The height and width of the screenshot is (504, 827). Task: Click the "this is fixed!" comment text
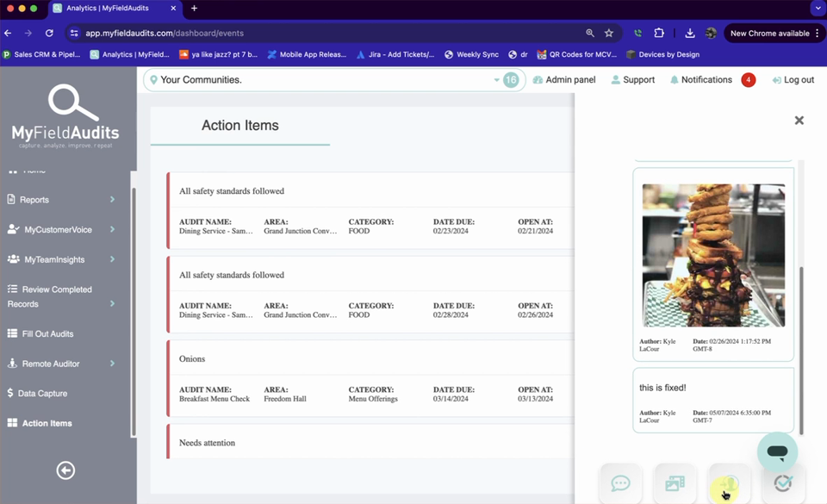662,388
